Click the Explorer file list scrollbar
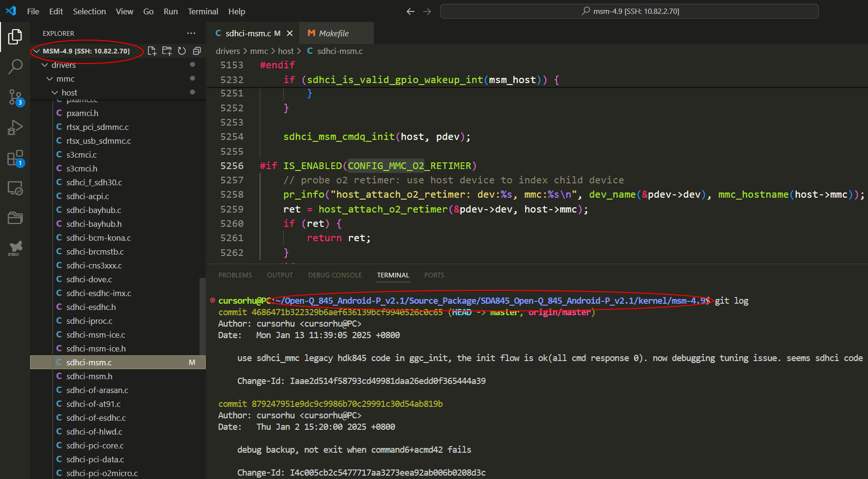Image resolution: width=868 pixels, height=479 pixels. 202,316
